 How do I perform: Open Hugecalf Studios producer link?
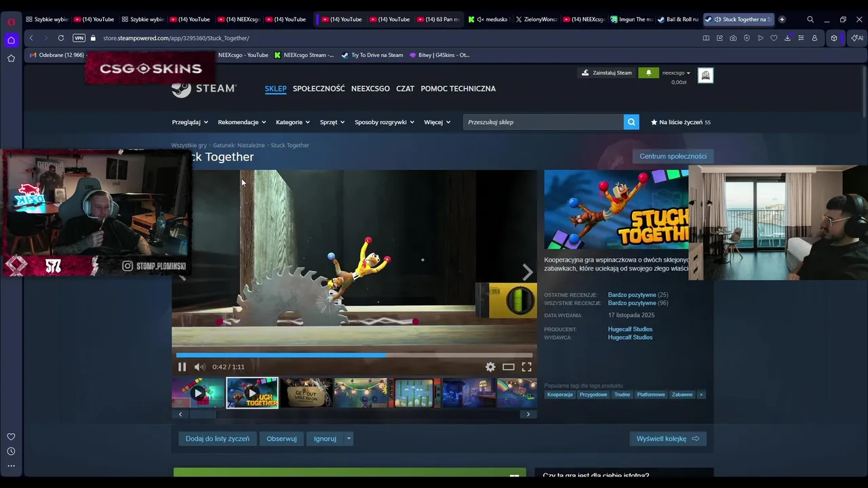(x=630, y=329)
